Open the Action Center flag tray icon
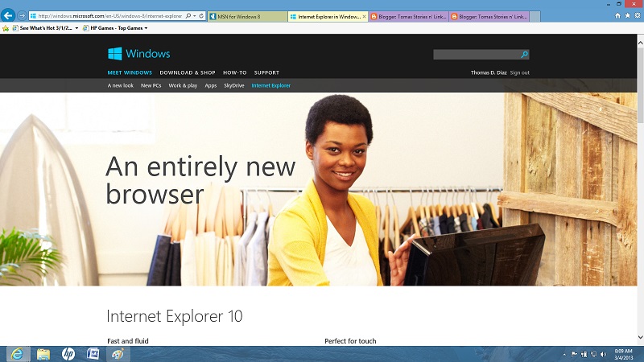This screenshot has width=644, height=362. (574, 354)
